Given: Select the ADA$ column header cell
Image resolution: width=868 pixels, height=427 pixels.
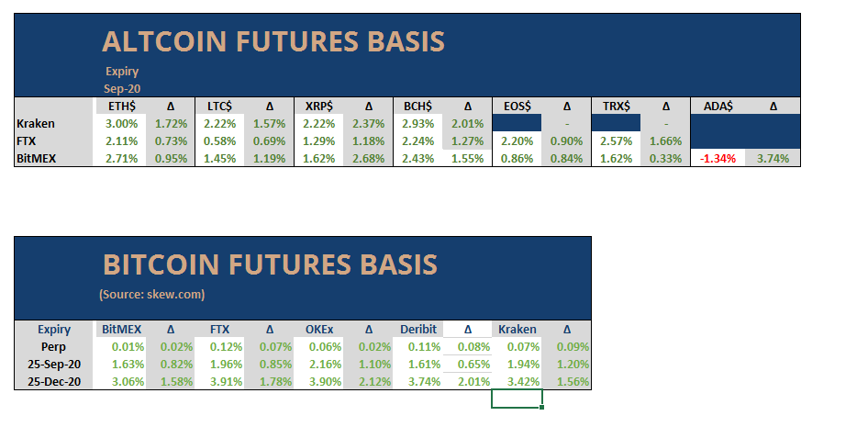Looking at the screenshot, I should [717, 107].
